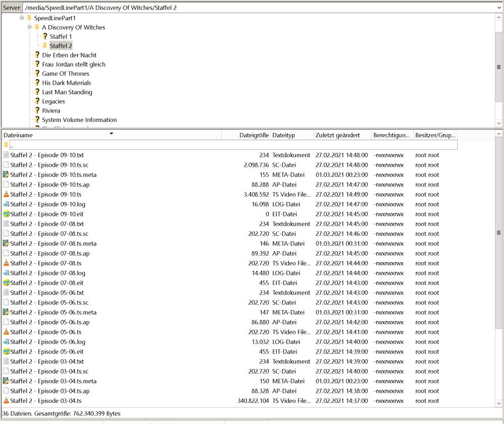Viewport: 504px width, 424px height.
Task: Click the VLC icon of Episode 07-08.ts
Action: 6,263
